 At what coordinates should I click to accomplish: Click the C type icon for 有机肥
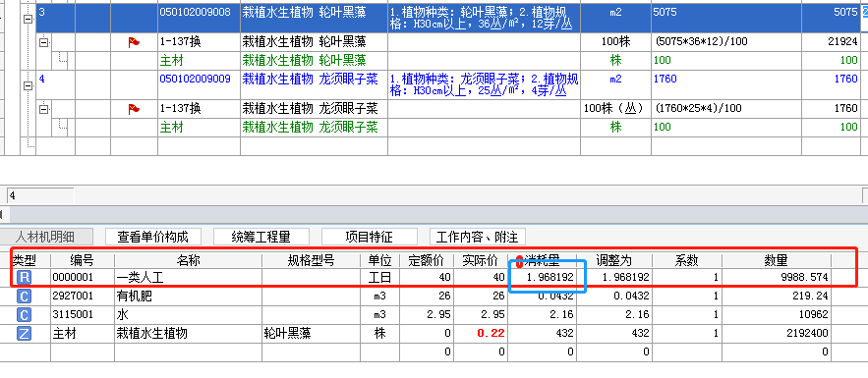[24, 297]
